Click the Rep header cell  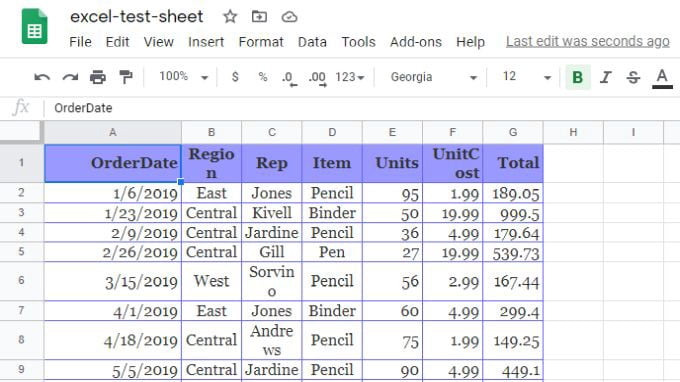coord(271,163)
